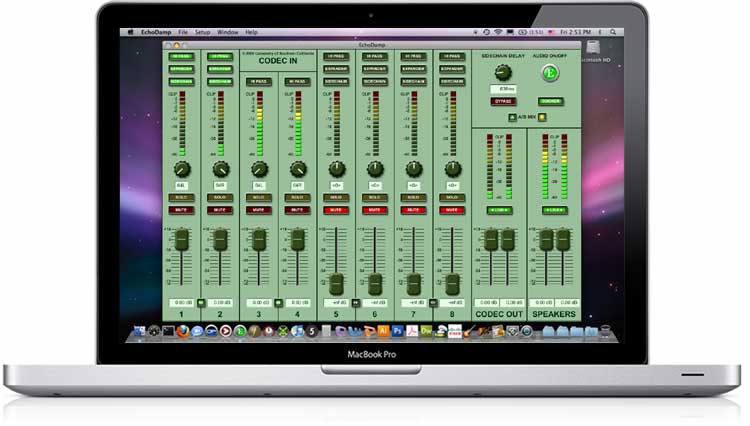
Task: Click the stereo link icon between channels 7 and 8
Action: click(433, 303)
